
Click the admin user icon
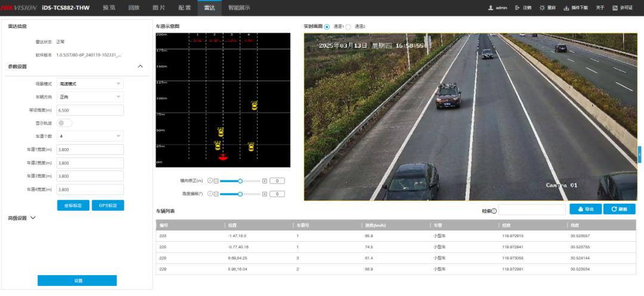point(491,8)
